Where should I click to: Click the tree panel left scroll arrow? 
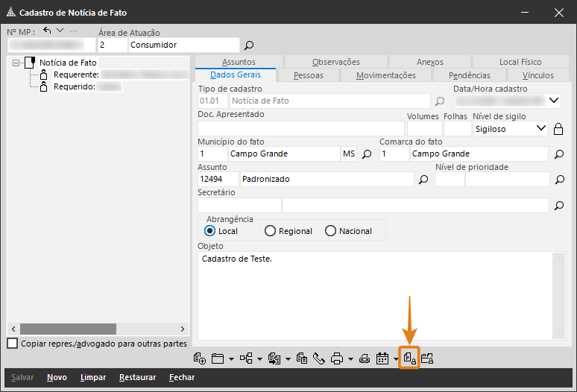coord(13,329)
